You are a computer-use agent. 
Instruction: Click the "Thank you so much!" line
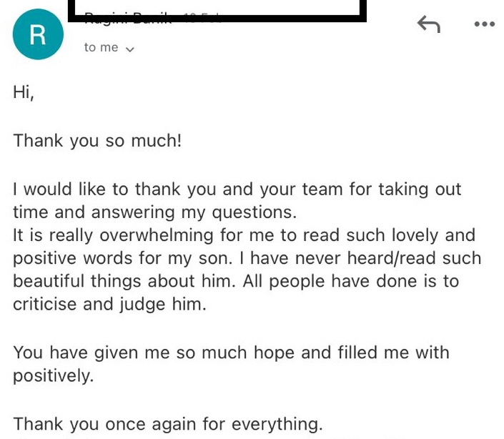(x=97, y=140)
